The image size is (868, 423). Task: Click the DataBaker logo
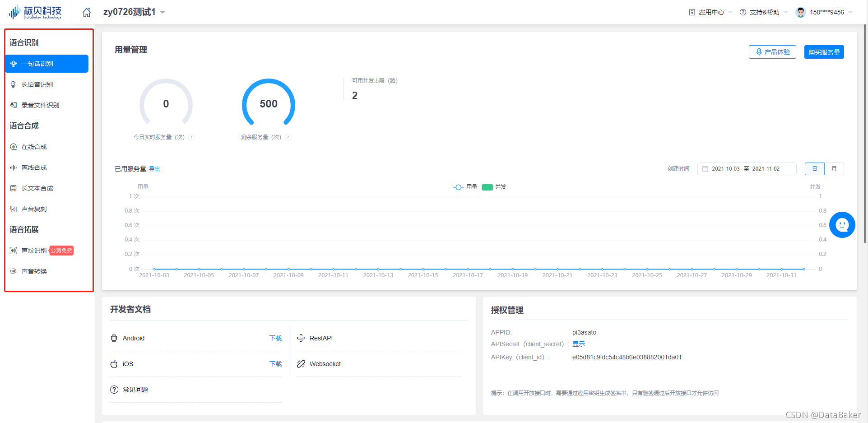(35, 12)
